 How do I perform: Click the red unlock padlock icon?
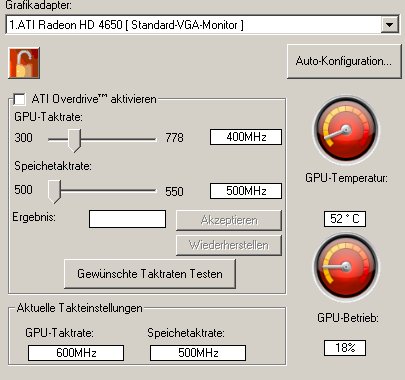[24, 63]
